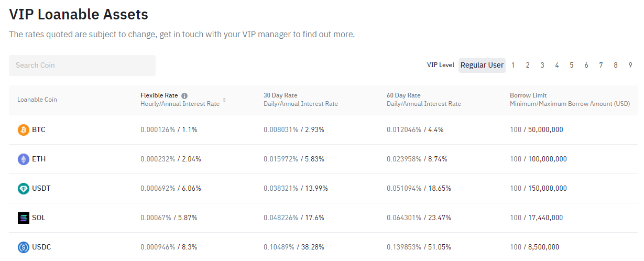
Task: Click the BTC coin name
Action: [39, 129]
